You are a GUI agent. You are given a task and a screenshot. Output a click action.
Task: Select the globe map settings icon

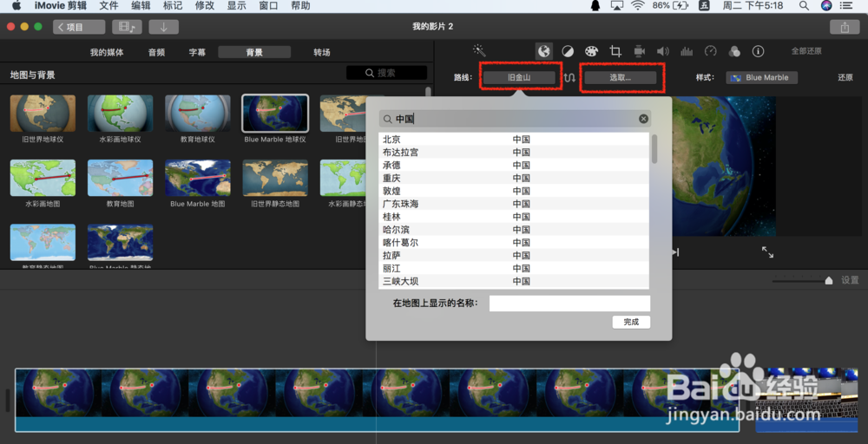point(544,51)
